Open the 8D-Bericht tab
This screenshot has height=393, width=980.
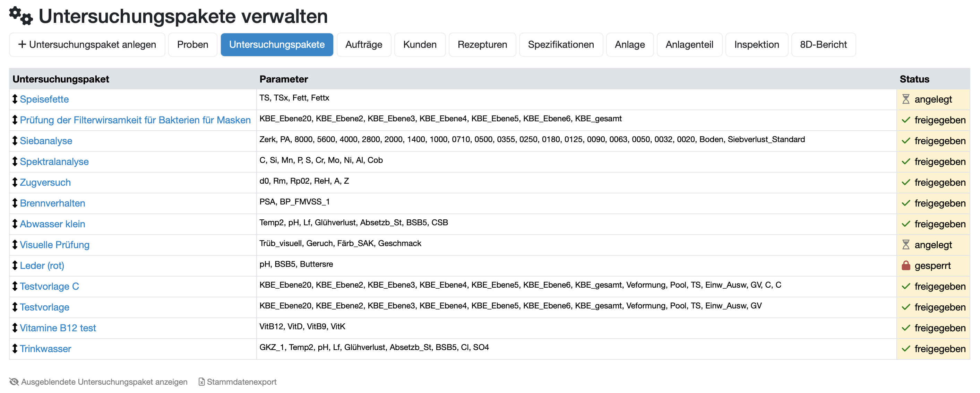[x=823, y=44]
